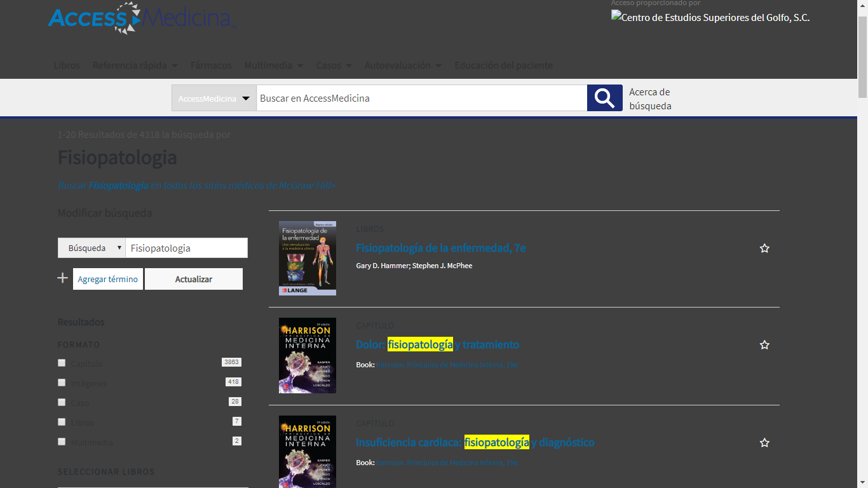Click Centro de Estudios Superiores del Golfo image
Image resolution: width=868 pixels, height=488 pixels.
710,17
